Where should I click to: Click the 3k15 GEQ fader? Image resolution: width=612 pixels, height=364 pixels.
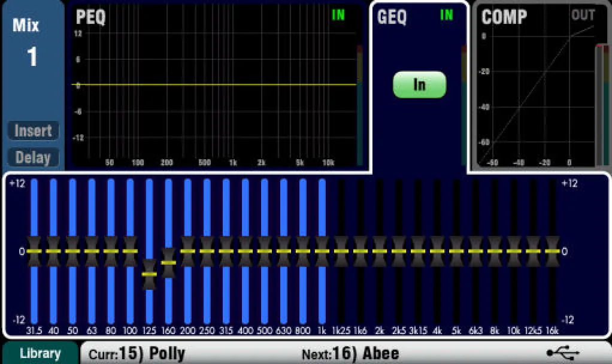click(x=418, y=251)
